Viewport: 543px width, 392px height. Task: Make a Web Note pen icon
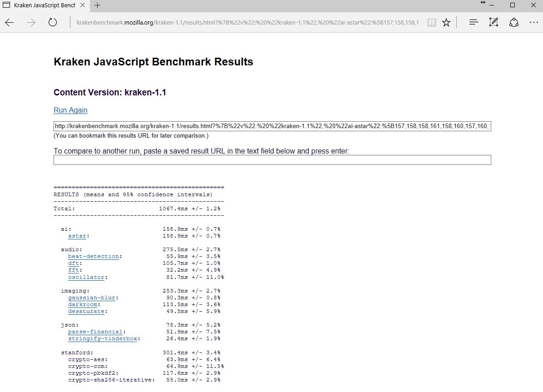(x=494, y=22)
